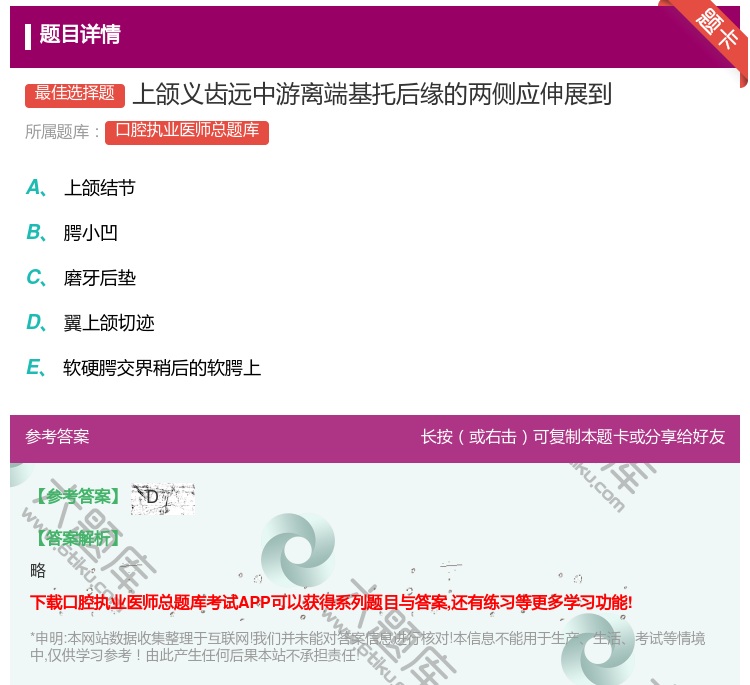Click the 【参考答案】 green label
750x685 pixels.
click(77, 497)
